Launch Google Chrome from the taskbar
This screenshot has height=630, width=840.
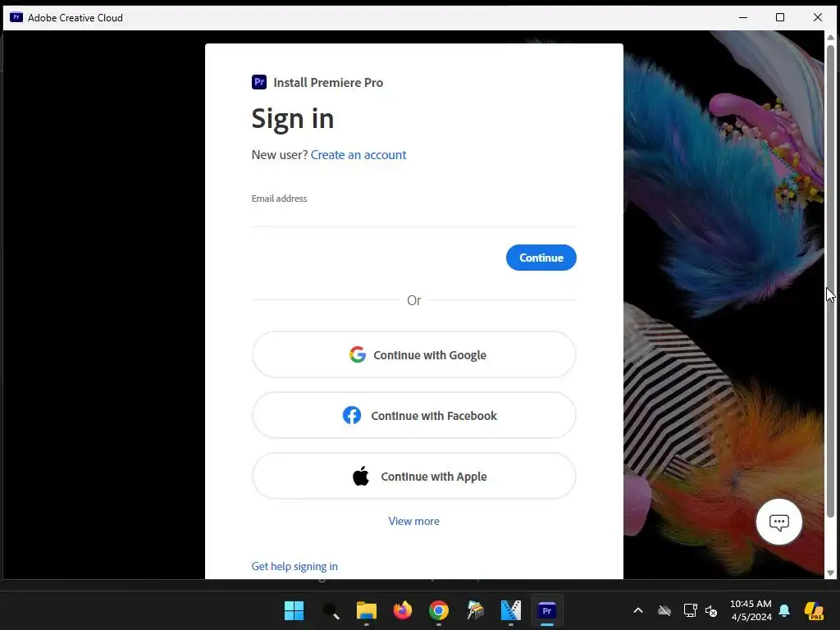[x=439, y=610]
